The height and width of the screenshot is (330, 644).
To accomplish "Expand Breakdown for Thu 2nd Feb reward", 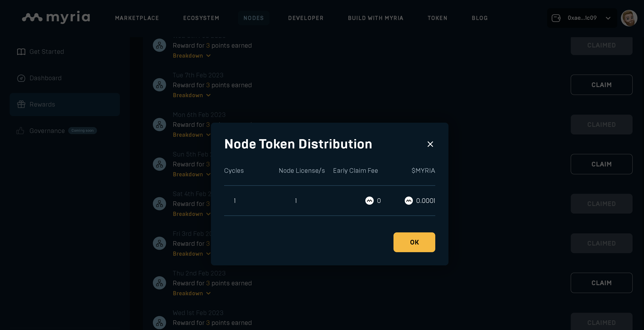I will tap(192, 293).
